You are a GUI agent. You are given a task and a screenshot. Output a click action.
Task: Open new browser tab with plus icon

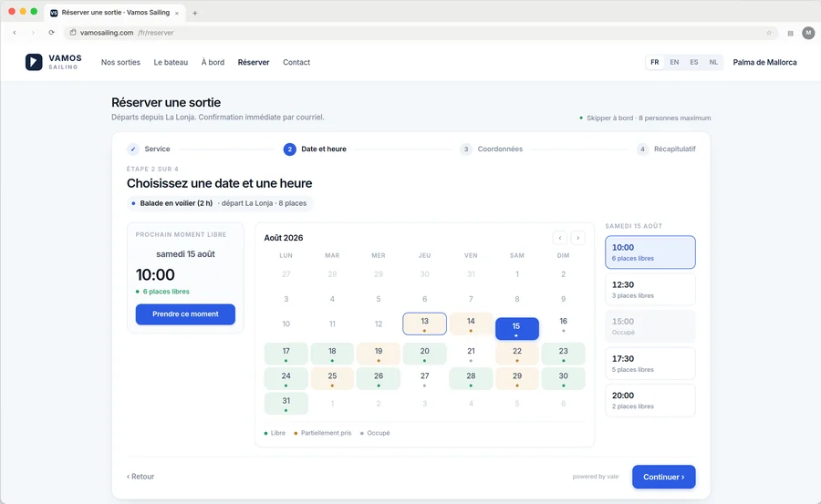pyautogui.click(x=195, y=13)
